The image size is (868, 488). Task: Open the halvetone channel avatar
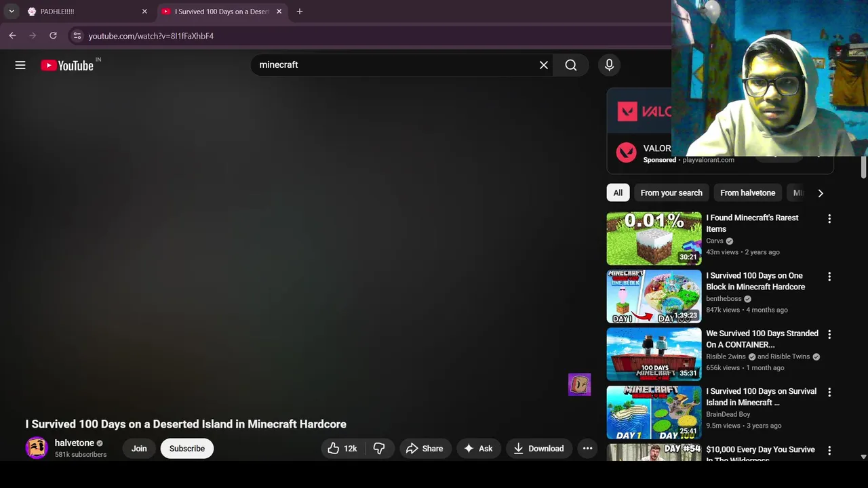pyautogui.click(x=37, y=448)
